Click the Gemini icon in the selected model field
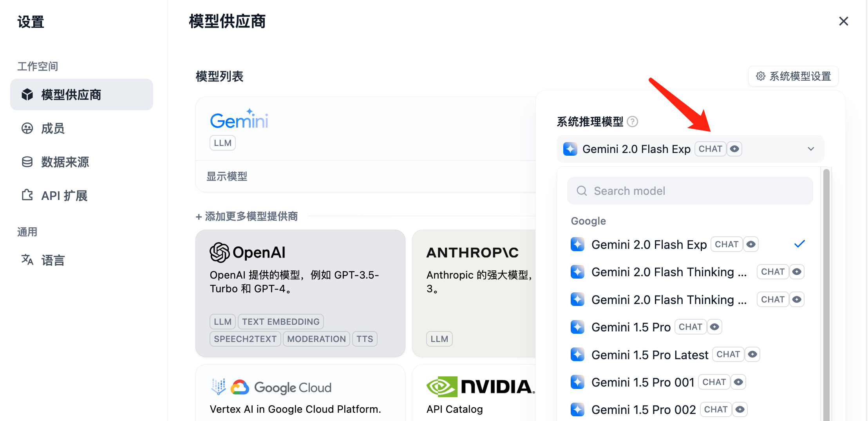The height and width of the screenshot is (421, 868). click(570, 149)
